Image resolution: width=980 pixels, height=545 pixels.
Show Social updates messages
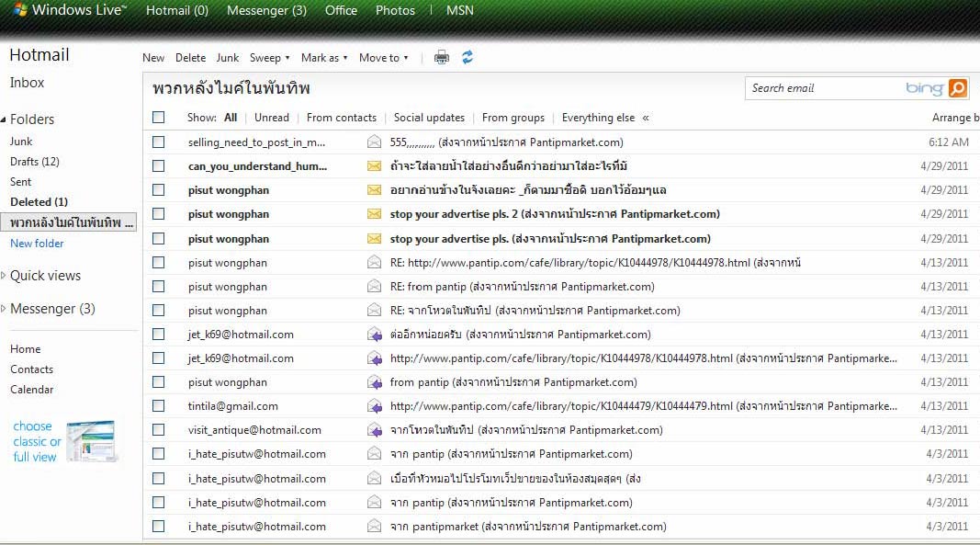[429, 118]
